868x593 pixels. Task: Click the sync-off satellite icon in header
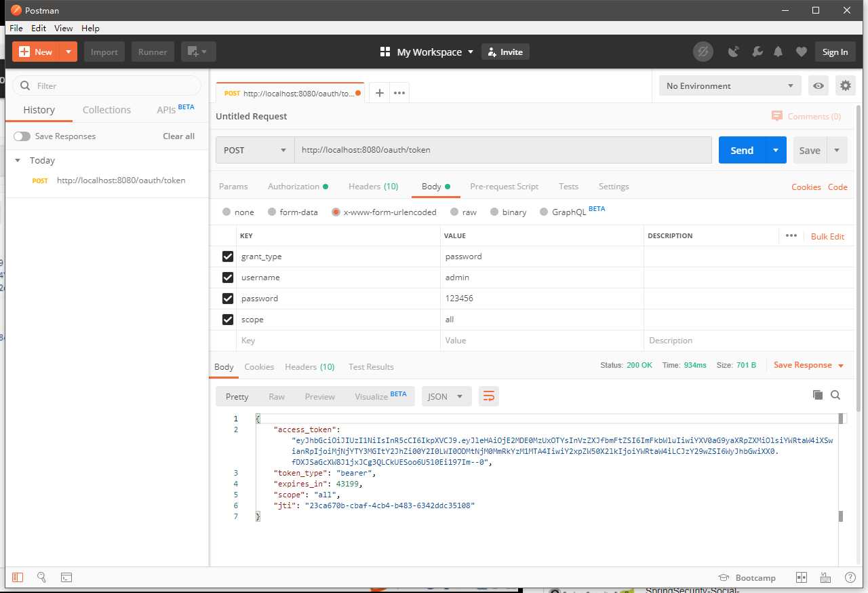tap(703, 52)
